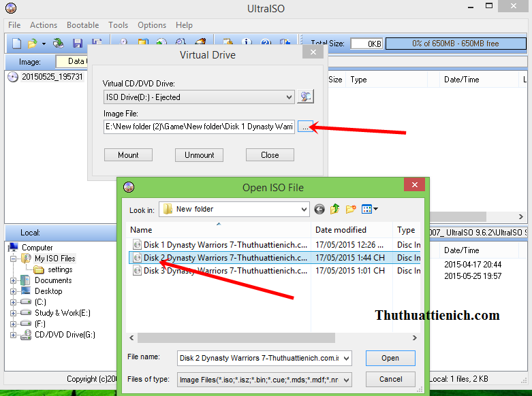Viewport: 532px width, 396px height.
Task: Click the 0% of 650MB capacity bar
Action: [x=456, y=44]
